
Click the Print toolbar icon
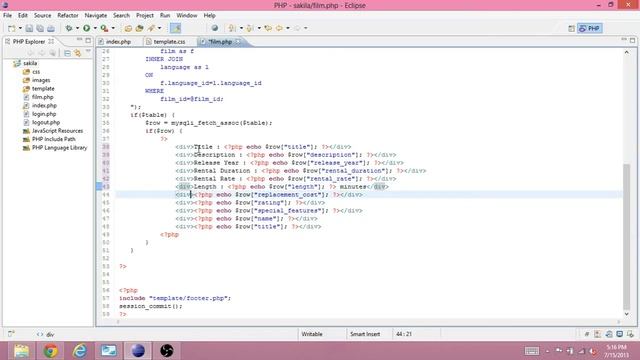pos(51,28)
